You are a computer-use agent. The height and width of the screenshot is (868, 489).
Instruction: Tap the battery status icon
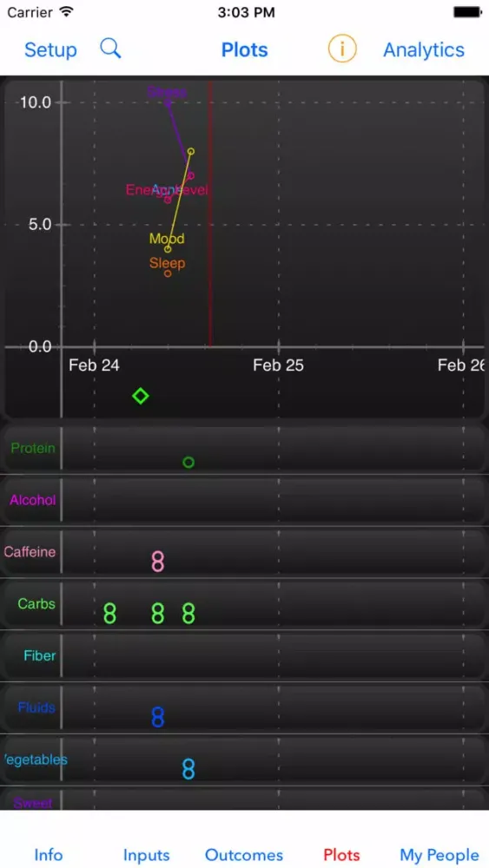(467, 11)
